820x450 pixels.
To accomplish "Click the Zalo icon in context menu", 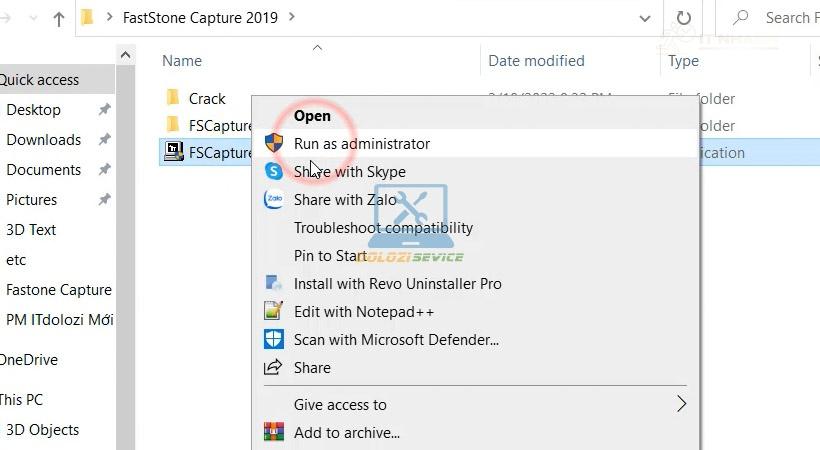I will tap(273, 199).
